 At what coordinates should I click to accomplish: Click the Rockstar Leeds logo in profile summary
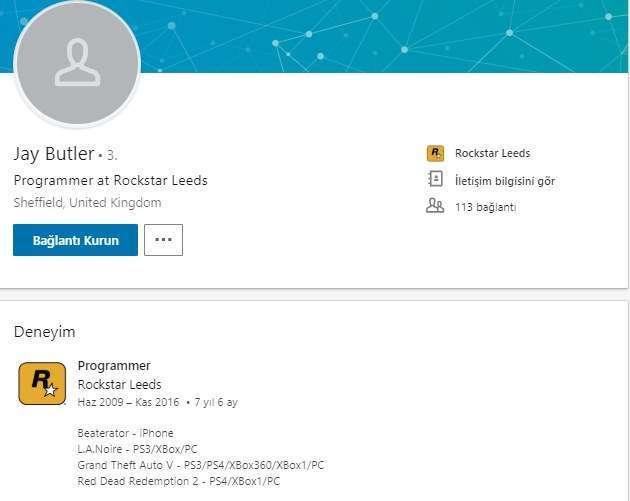pos(435,153)
